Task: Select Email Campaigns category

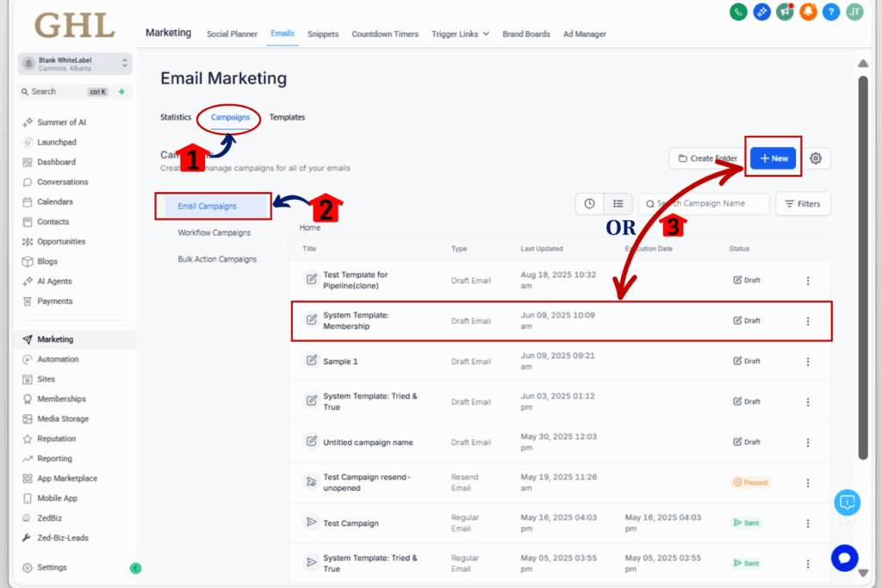Action: (x=214, y=207)
